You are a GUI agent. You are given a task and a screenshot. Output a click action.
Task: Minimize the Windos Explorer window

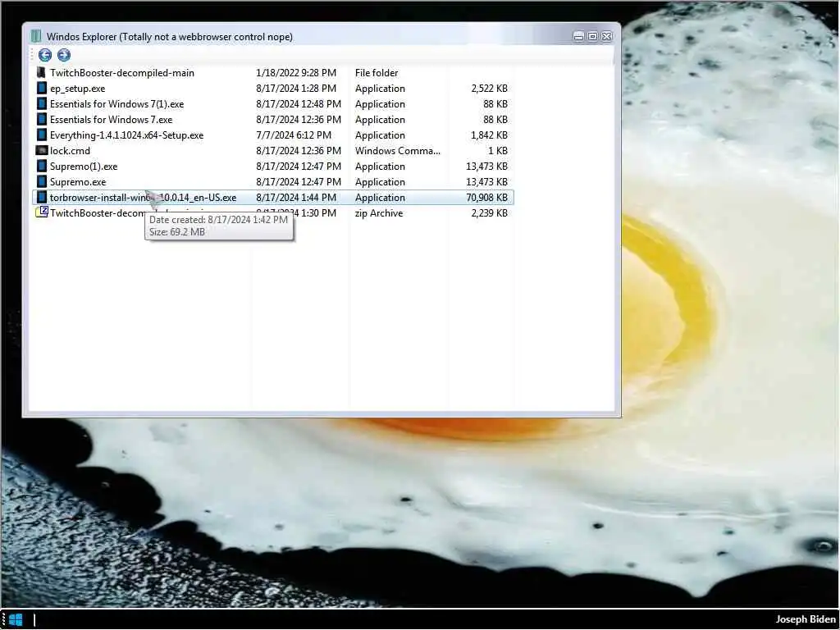point(578,36)
